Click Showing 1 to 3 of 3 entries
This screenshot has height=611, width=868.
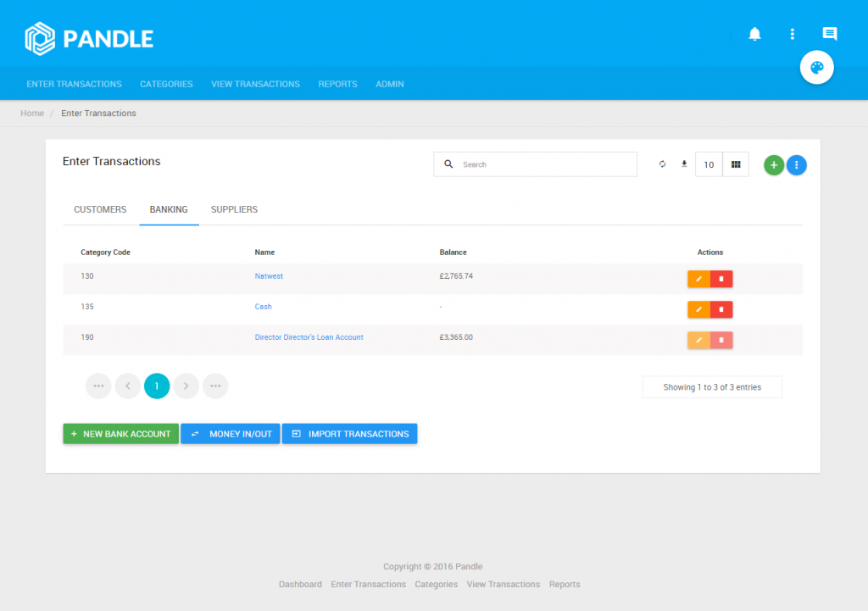712,387
